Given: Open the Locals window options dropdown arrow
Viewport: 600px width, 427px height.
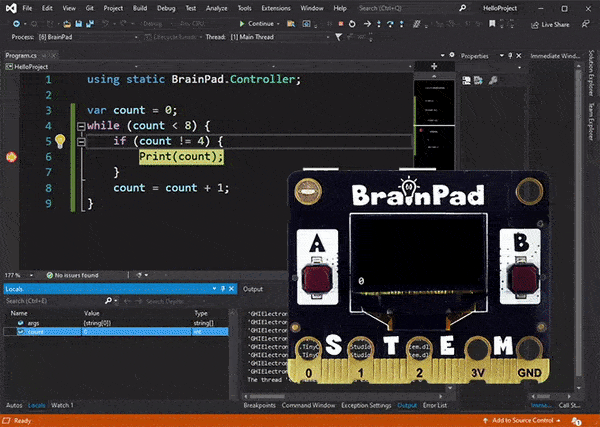Looking at the screenshot, I should 214,289.
